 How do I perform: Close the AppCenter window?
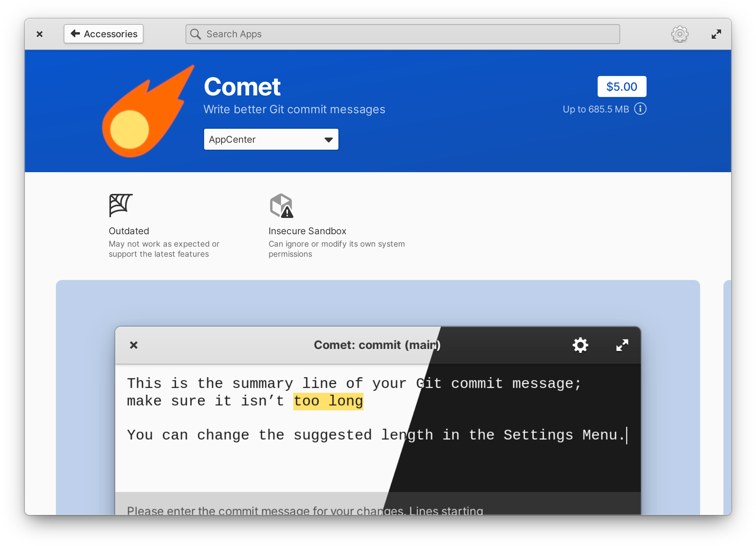40,34
